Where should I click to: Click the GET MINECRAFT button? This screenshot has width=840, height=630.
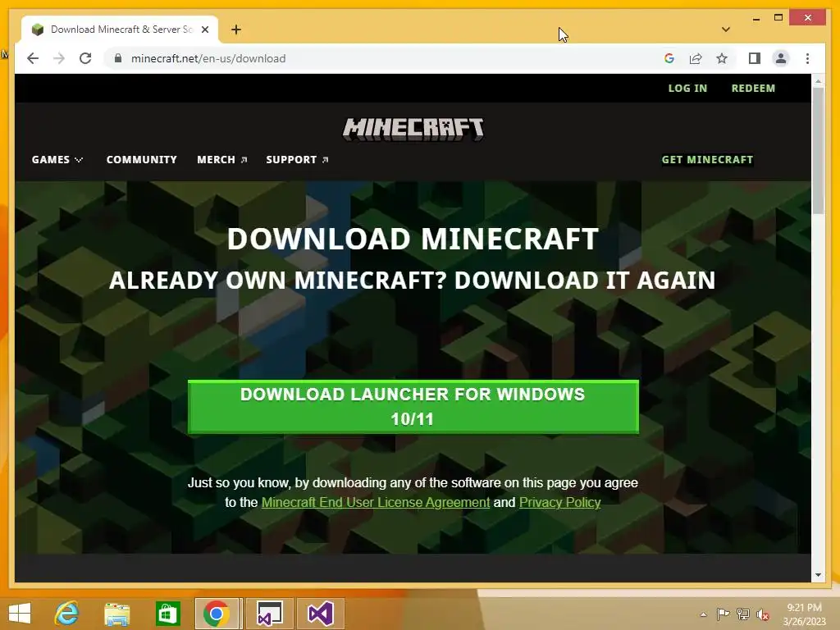pyautogui.click(x=707, y=160)
